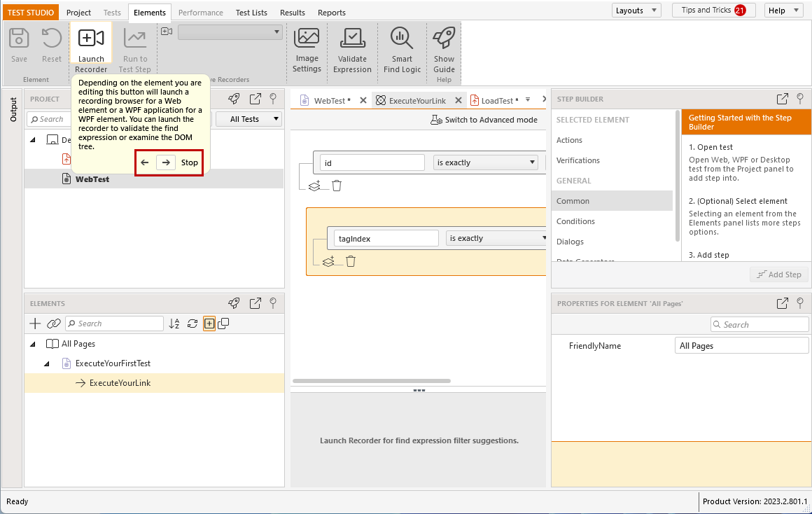Open the Results ribbon tab
This screenshot has width=812, height=514.
293,13
